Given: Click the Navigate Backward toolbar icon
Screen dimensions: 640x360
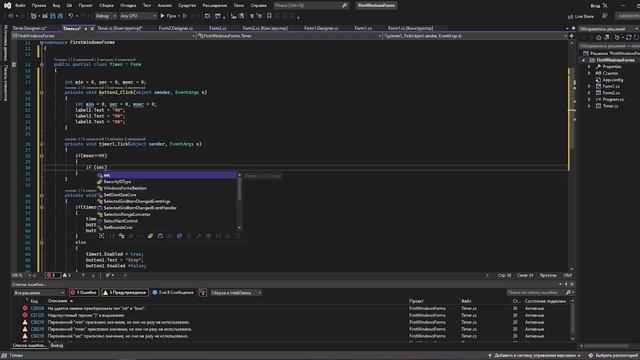Looking at the screenshot, I should [x=11, y=16].
